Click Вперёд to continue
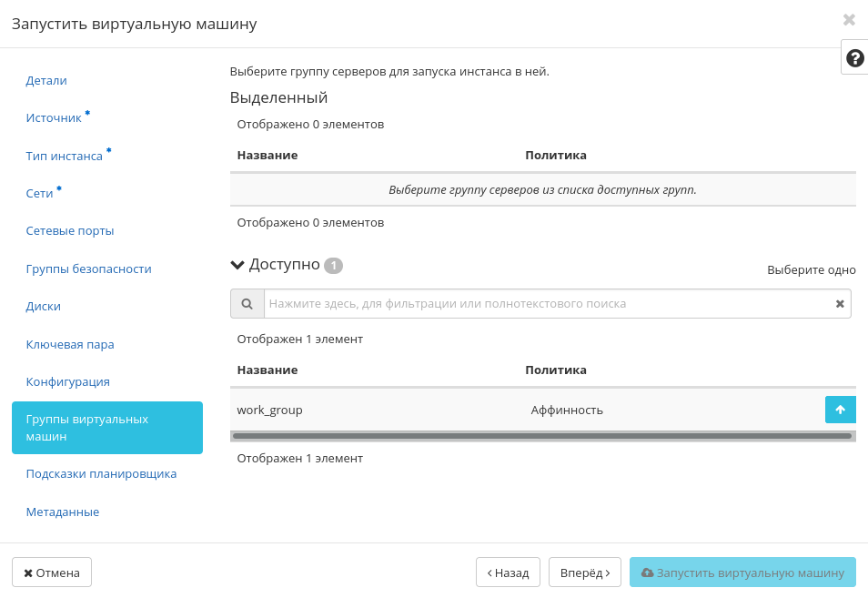Screen dimensions: 868x598 click(584, 572)
